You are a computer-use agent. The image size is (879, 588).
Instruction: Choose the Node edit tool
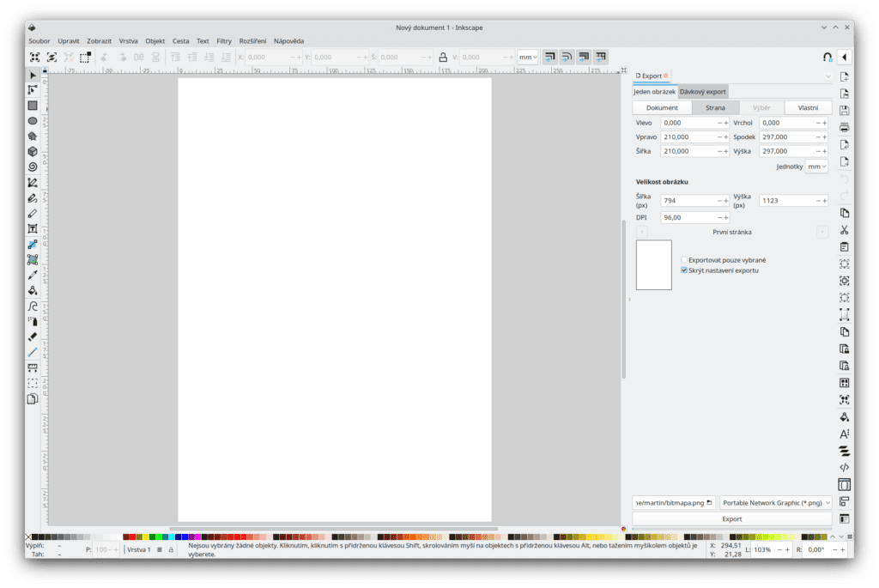tap(33, 90)
